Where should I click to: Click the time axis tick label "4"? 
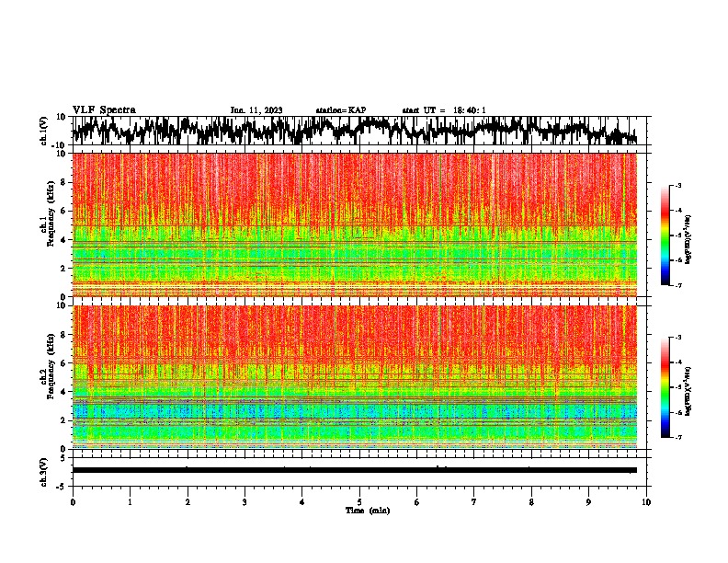302,502
